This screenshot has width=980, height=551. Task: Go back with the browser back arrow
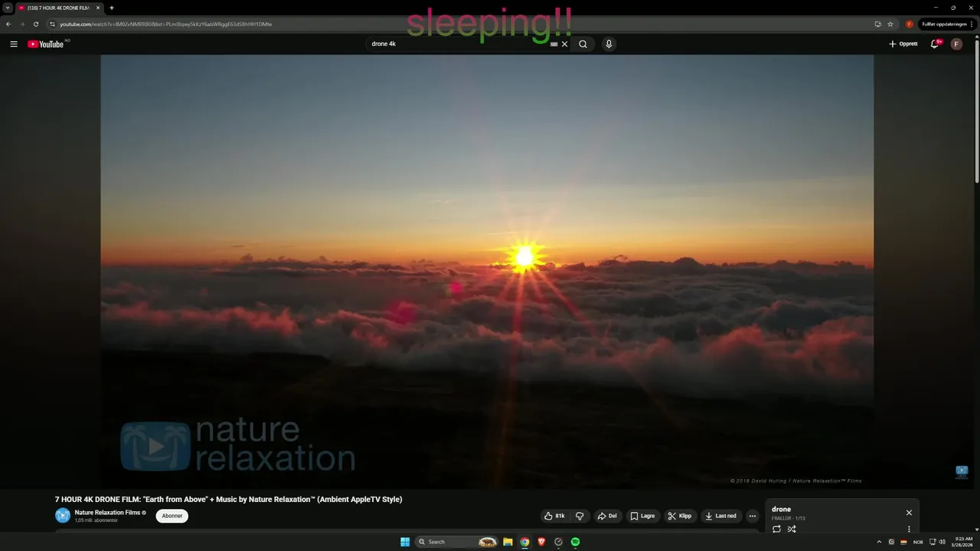[x=8, y=24]
